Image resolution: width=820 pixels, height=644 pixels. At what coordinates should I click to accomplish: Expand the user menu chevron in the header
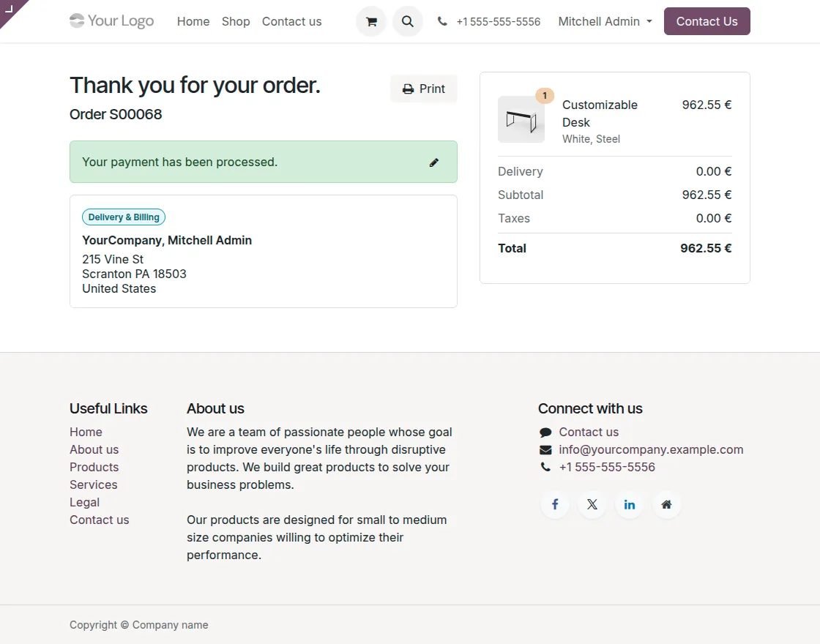point(650,22)
